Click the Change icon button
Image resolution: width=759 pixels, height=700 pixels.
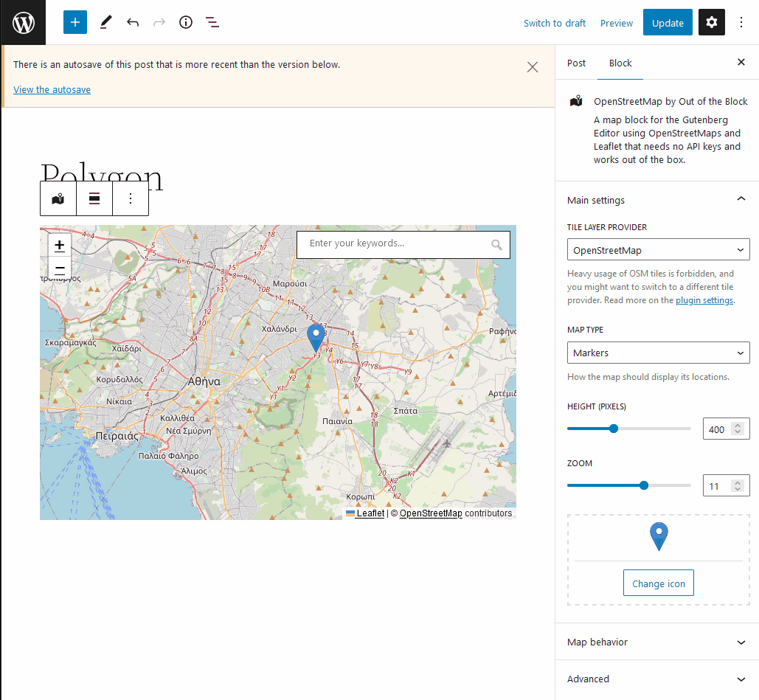pos(658,583)
